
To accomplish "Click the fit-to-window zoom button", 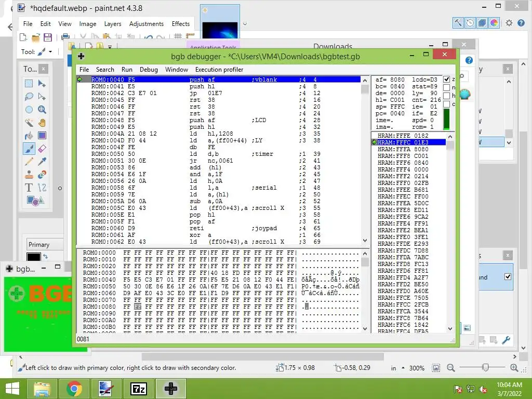I will coord(436,368).
